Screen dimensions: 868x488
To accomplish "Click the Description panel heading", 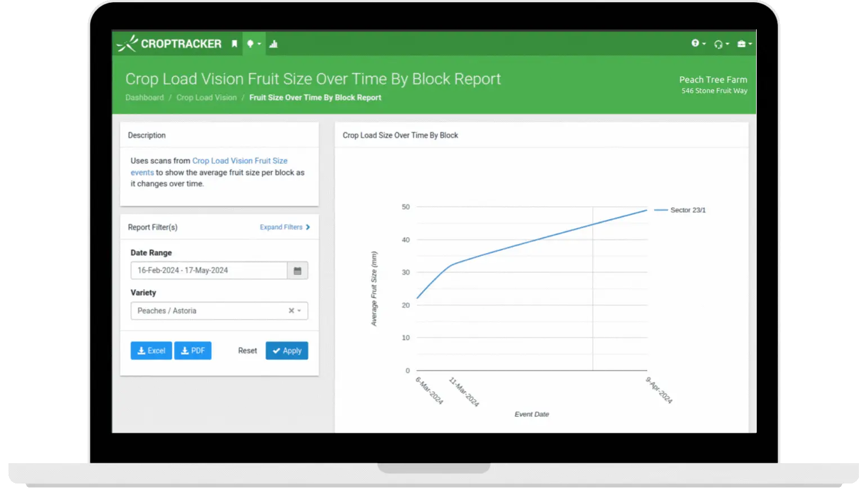I will pos(147,136).
